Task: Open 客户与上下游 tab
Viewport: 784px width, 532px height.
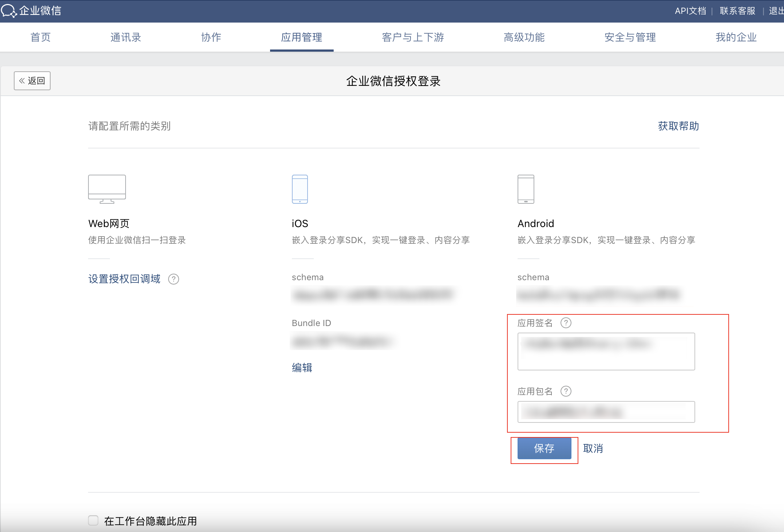Action: point(413,37)
